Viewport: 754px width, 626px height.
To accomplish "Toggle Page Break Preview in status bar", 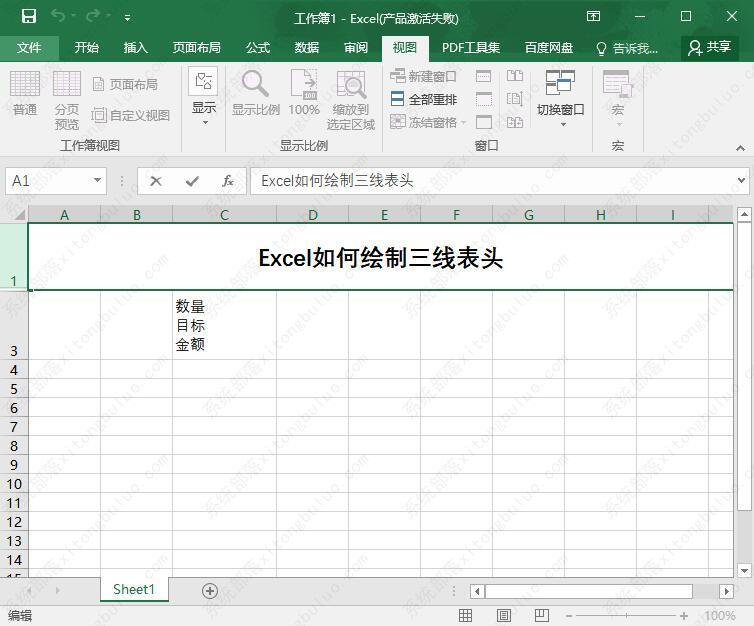I will point(541,616).
